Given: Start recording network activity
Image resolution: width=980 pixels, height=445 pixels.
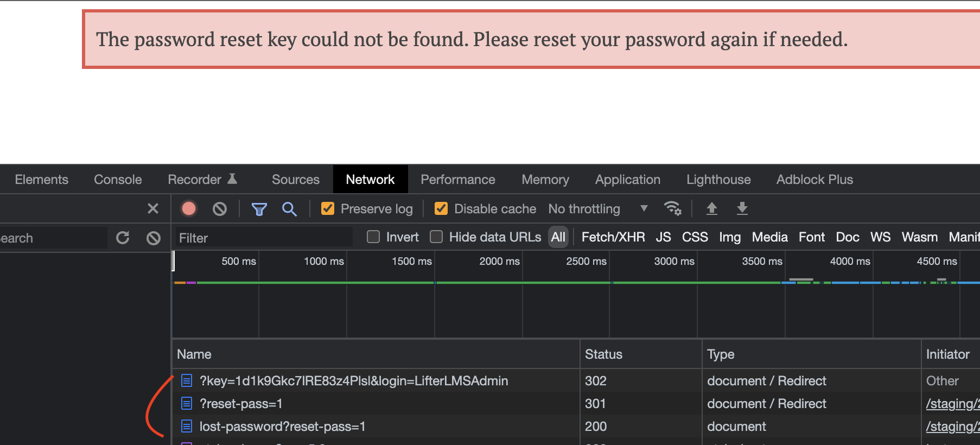Looking at the screenshot, I should pyautogui.click(x=188, y=208).
